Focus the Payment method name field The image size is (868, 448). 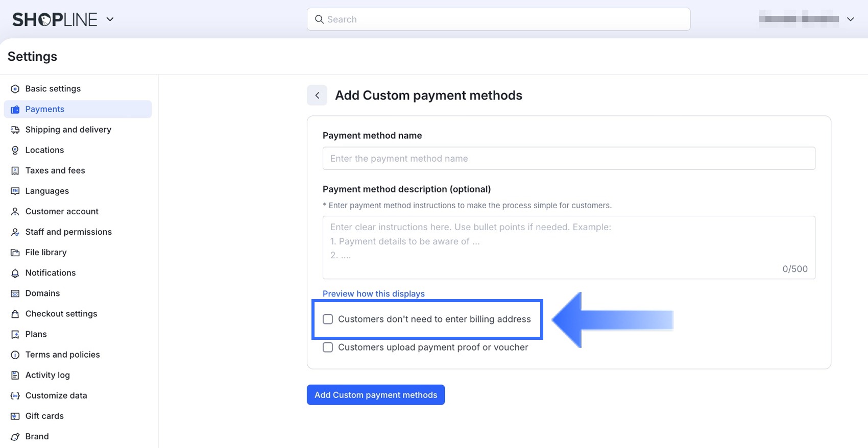coord(569,159)
